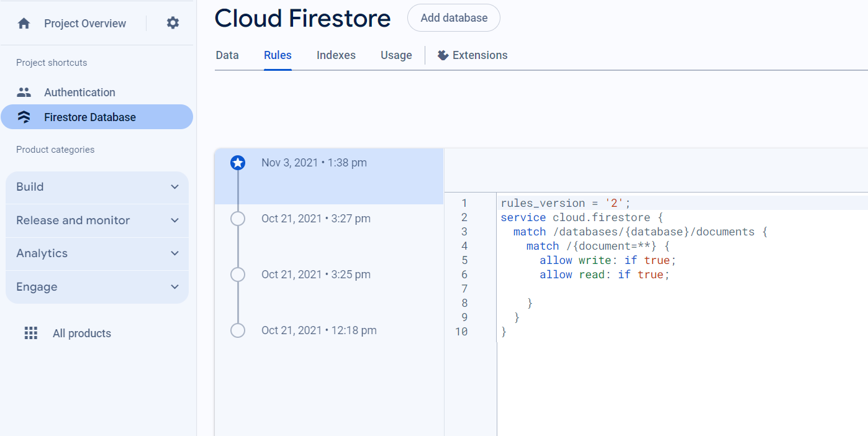Open All products link
The width and height of the screenshot is (868, 436).
(x=82, y=334)
